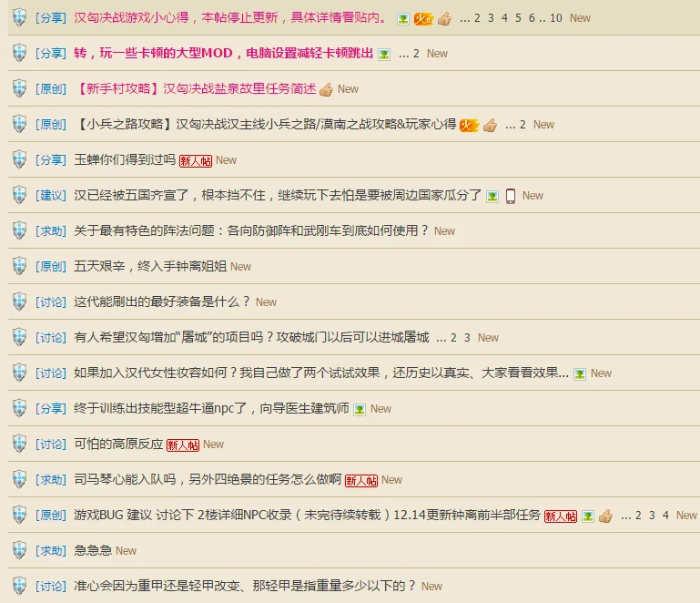Open thread 司马琴心能入队吗，另外四绝景的任务怎么做啊
This screenshot has width=700, height=603.
208,479
